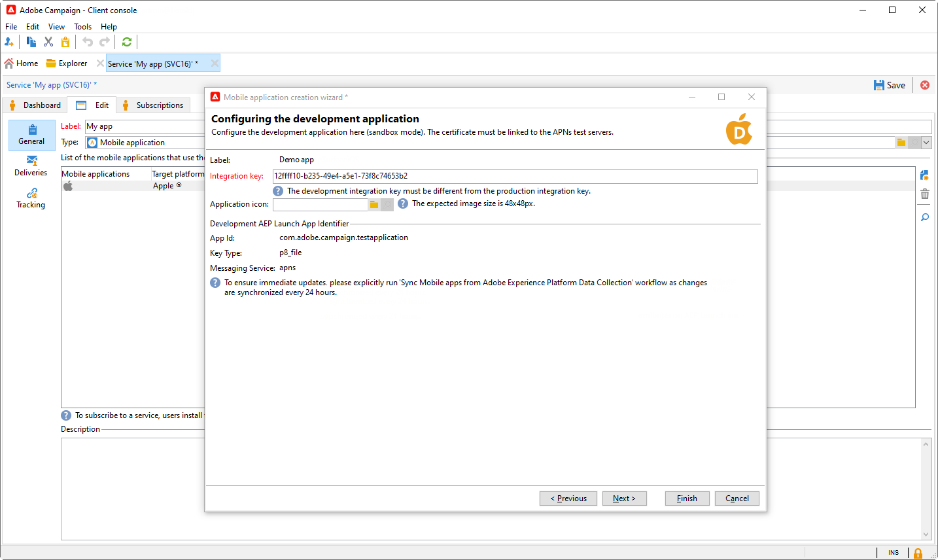The image size is (938, 560).
Task: Click the 'com.adobe.campaign.testapplication' App Id value
Action: pos(344,237)
